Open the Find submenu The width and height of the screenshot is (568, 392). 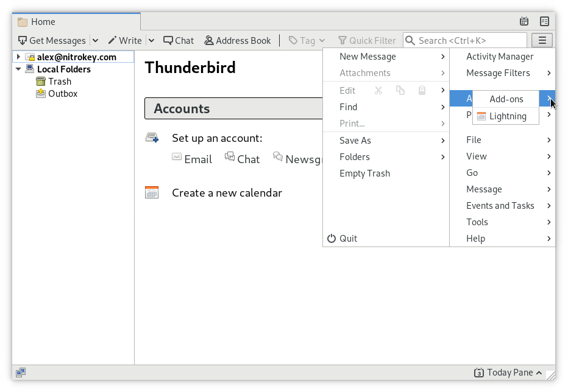[x=386, y=107]
